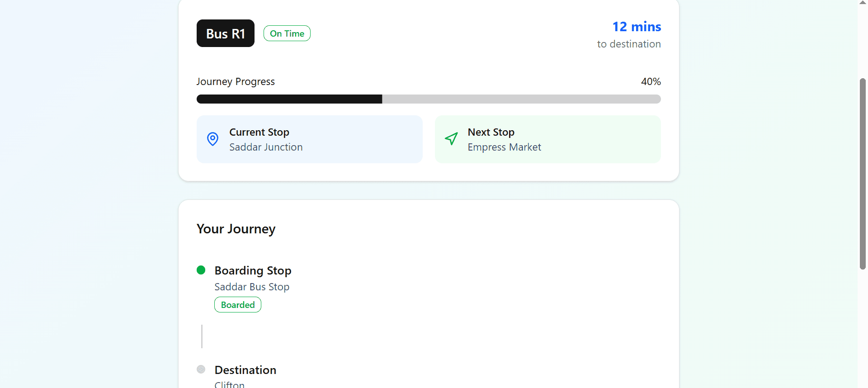868x388 pixels.
Task: Click the timeline connector between stops
Action: tap(202, 336)
